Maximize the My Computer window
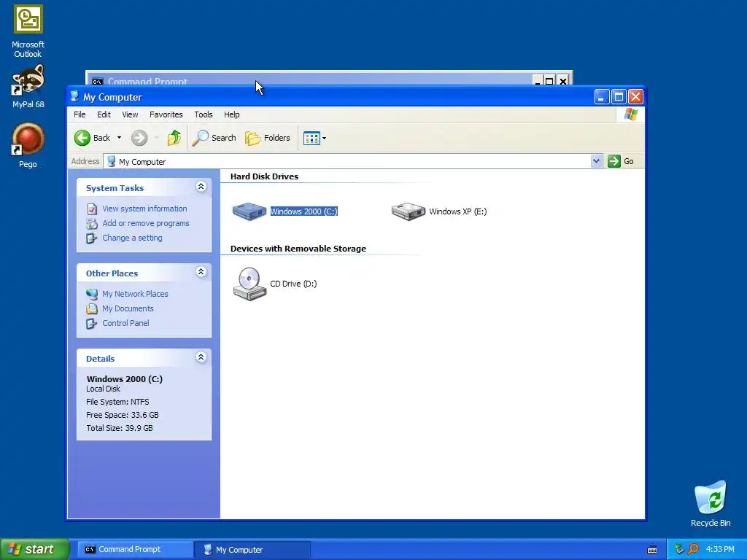The image size is (747, 560). point(619,97)
